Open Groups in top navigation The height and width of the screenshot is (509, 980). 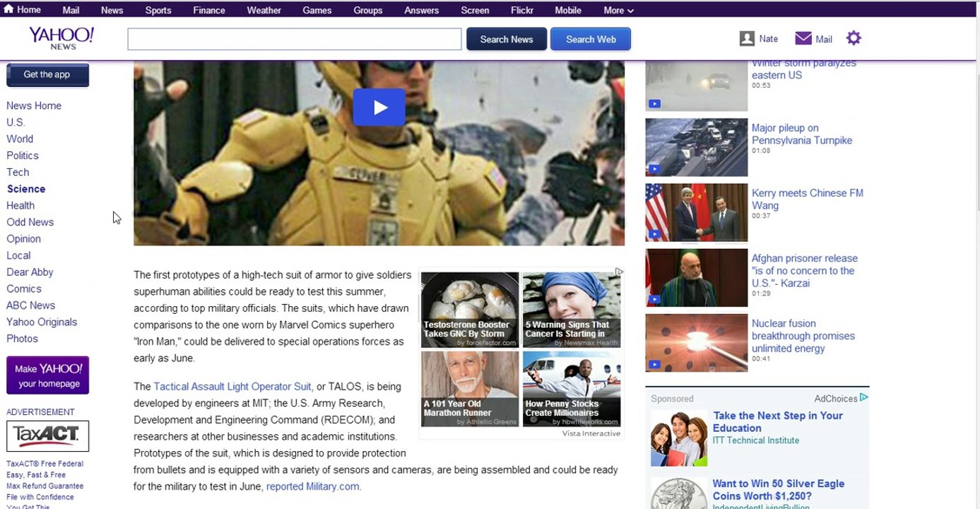368,11
